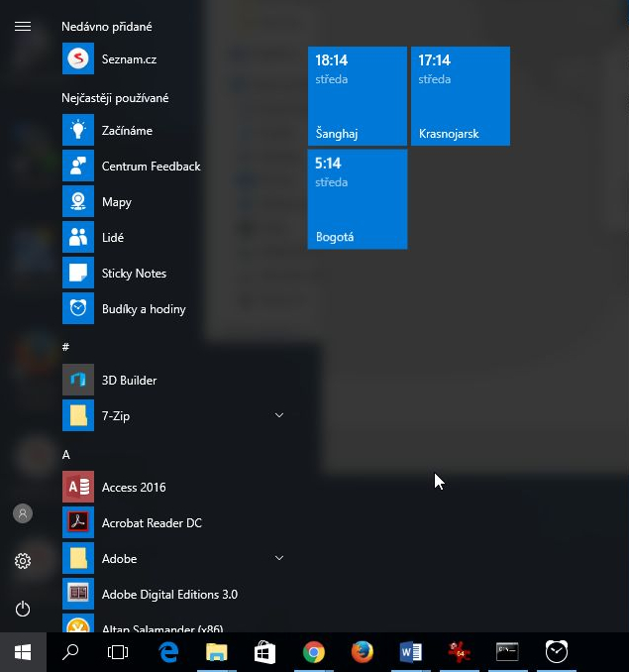Expand the Adobe folder chevron
Viewport: 629px width, 672px height.
pyautogui.click(x=279, y=558)
